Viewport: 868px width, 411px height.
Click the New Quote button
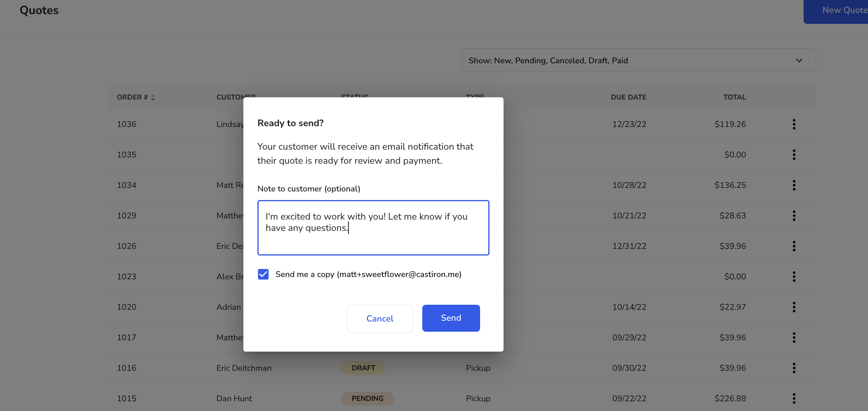[x=836, y=11]
